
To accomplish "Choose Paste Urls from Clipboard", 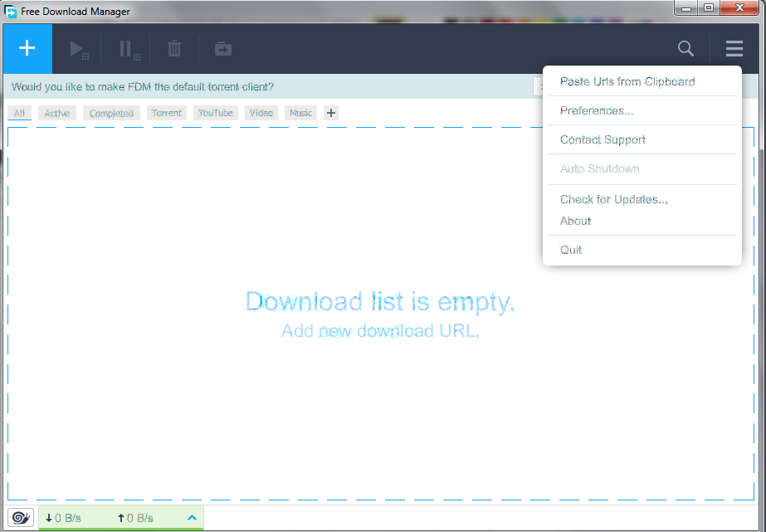I will (x=642, y=81).
